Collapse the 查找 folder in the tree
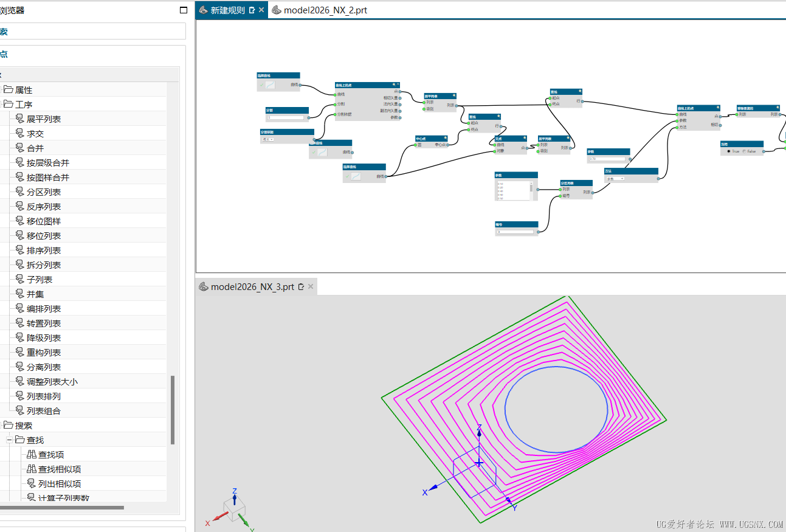The width and height of the screenshot is (786, 532). coord(10,440)
